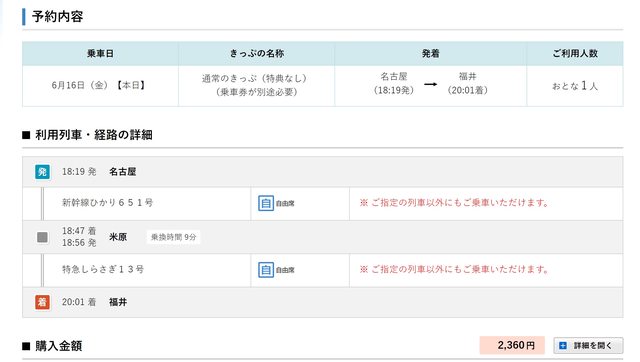640x362 pixels.
Task: Expand purchase details with 詳細を開く
Action: pos(588,346)
